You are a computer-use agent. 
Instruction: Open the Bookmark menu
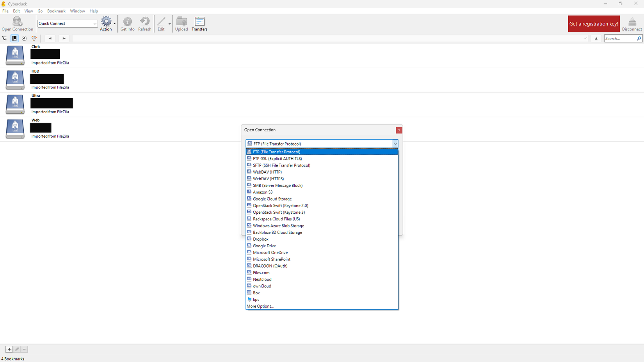click(x=56, y=11)
